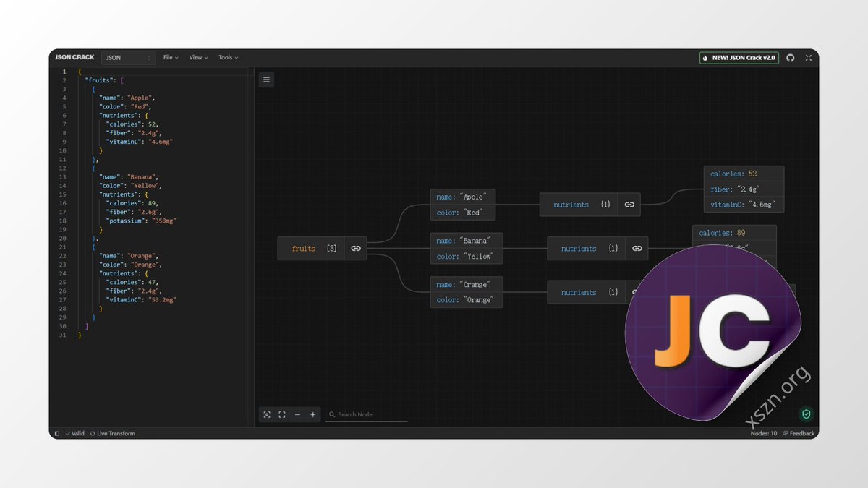The height and width of the screenshot is (488, 868).
Task: Click the Nodes: 10 status text
Action: pyautogui.click(x=764, y=434)
